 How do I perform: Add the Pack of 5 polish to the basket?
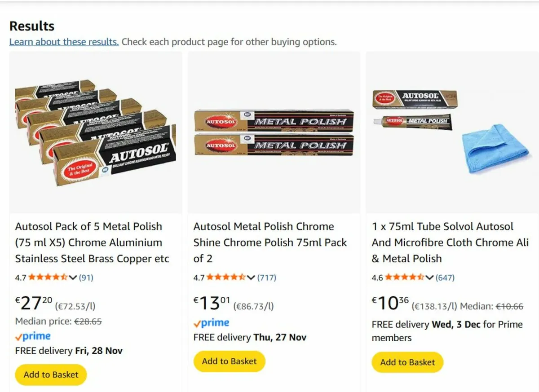[50, 374]
